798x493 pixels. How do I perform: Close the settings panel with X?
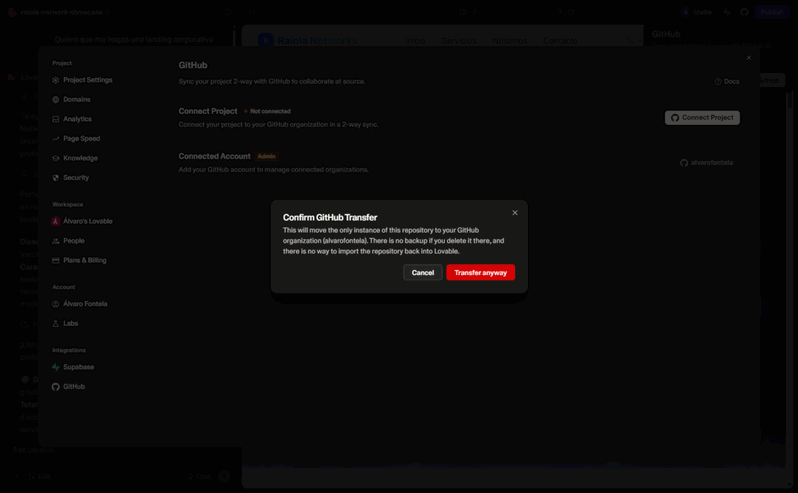749,57
